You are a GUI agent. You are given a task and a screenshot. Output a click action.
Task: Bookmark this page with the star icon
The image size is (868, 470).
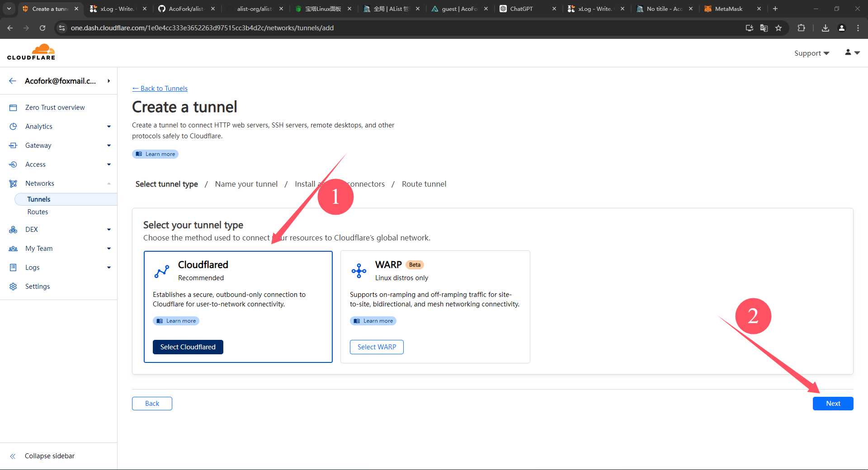778,28
